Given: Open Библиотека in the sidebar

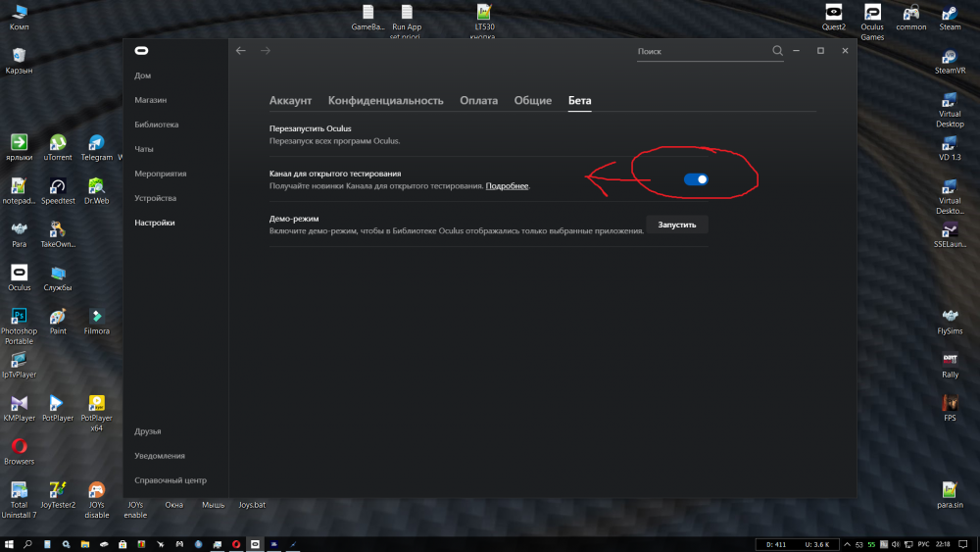Looking at the screenshot, I should click(156, 125).
